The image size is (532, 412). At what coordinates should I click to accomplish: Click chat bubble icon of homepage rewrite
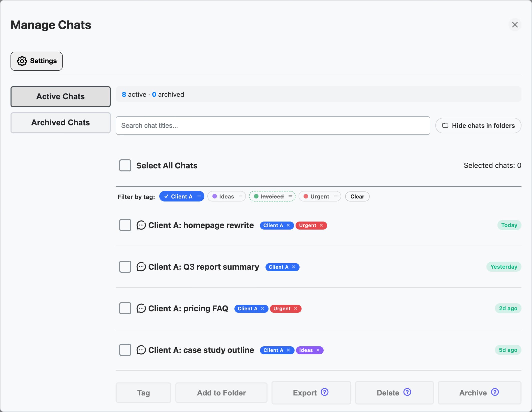141,225
